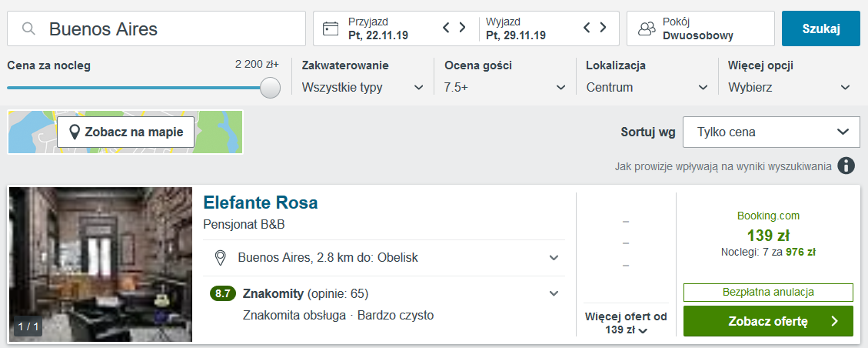This screenshot has height=348, width=868.
Task: Click the map pin location icon
Action: point(75,132)
